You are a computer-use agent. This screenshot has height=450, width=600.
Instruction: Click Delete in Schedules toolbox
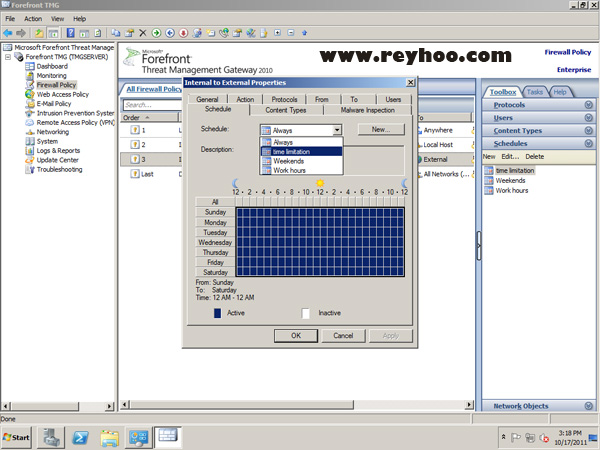click(535, 157)
